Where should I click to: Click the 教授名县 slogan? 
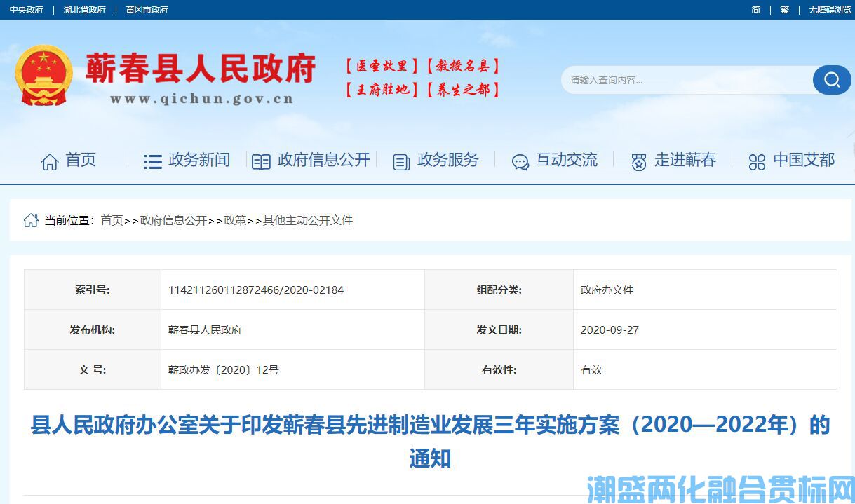tap(462, 67)
